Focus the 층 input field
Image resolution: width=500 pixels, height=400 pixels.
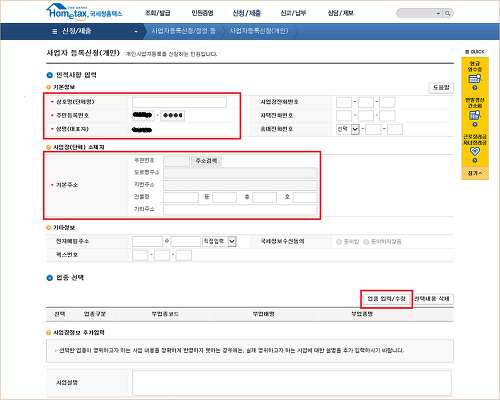pyautogui.click(x=264, y=197)
